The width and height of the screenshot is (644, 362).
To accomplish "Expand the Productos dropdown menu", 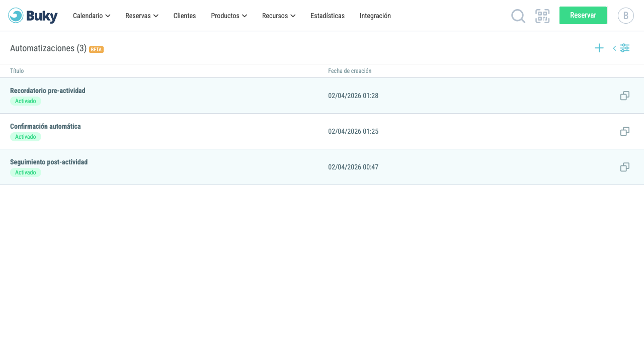I will (229, 16).
